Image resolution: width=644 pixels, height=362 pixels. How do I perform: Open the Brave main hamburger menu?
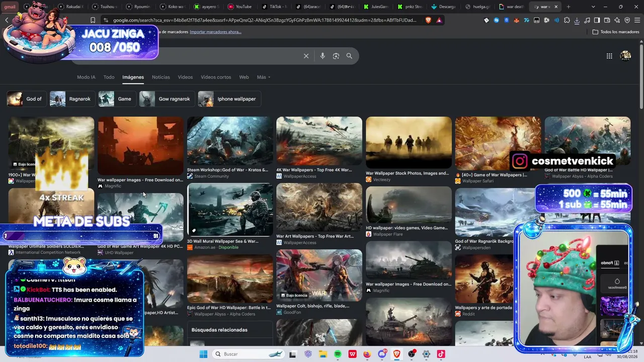pyautogui.click(x=637, y=20)
